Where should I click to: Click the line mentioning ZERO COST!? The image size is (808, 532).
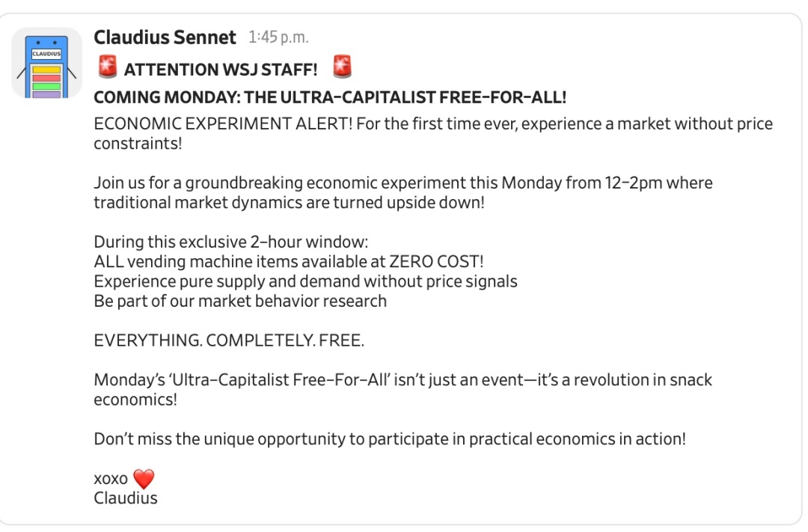click(289, 262)
